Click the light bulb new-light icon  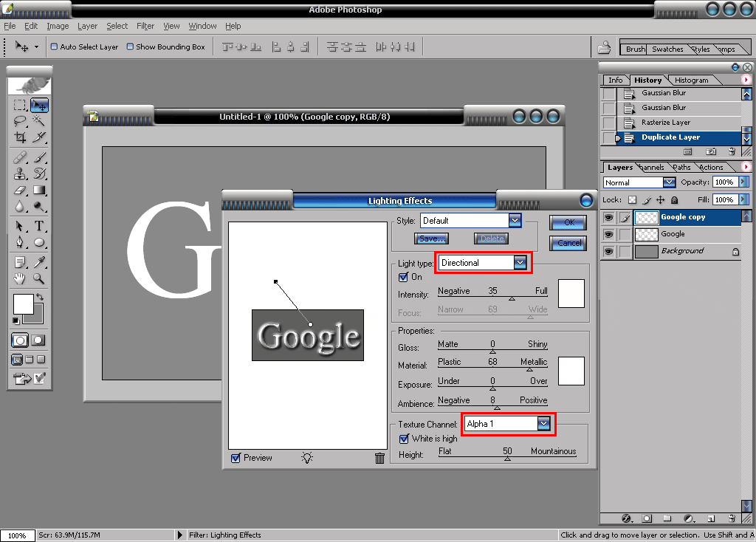[x=307, y=458]
